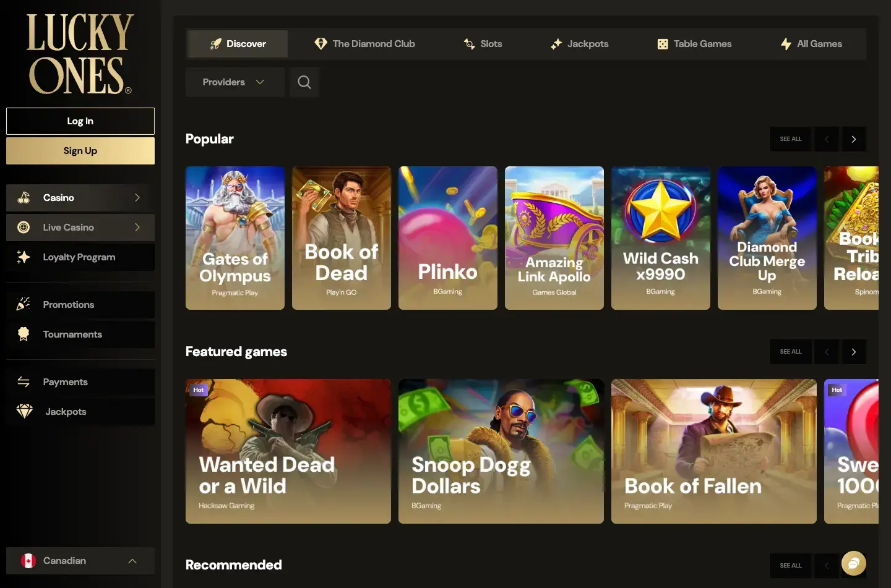891x588 pixels.
Task: Select the Loyalty Program sparkle icon
Action: (x=24, y=257)
